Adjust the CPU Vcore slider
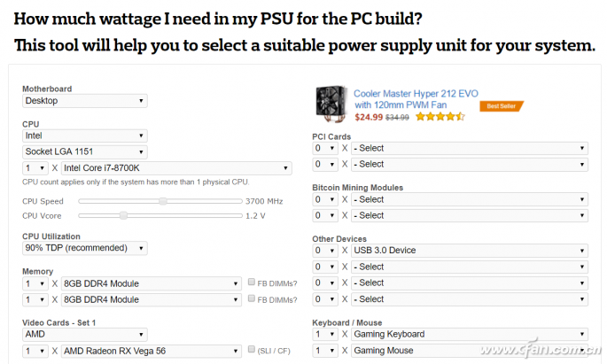Screen dimensions: 607x364 (x=123, y=215)
